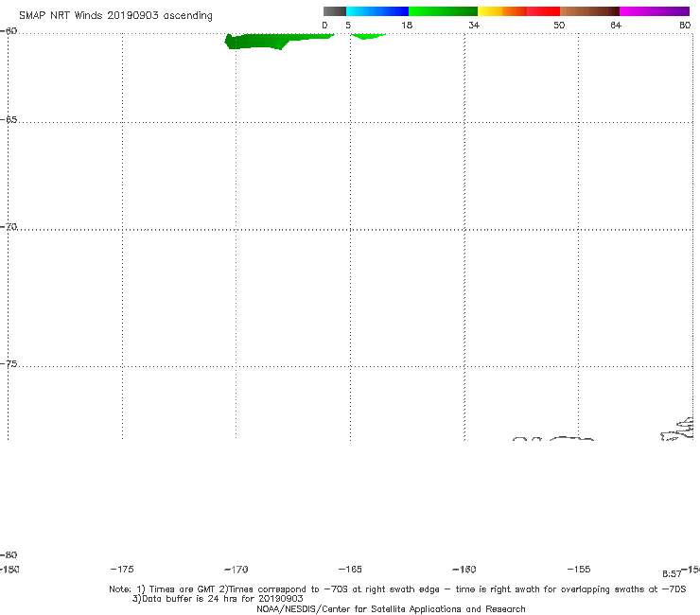Image resolution: width=700 pixels, height=615 pixels.
Task: Click the longitude label '-165'
Action: [350, 569]
